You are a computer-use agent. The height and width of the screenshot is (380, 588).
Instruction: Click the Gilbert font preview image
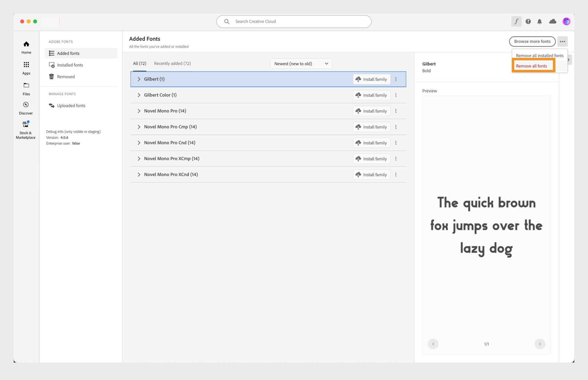[x=486, y=225]
